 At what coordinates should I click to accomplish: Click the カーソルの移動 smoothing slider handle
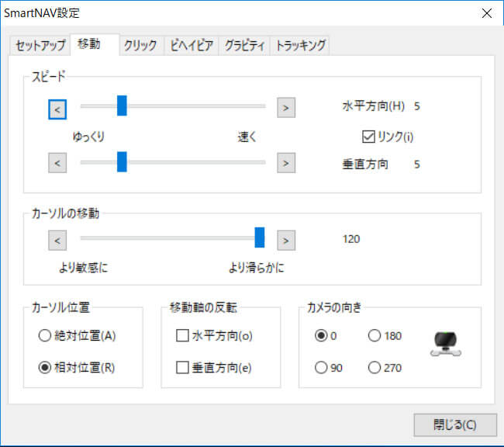(260, 237)
